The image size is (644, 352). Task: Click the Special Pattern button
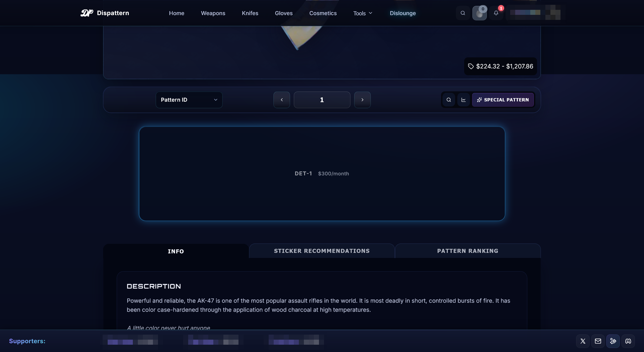[503, 100]
